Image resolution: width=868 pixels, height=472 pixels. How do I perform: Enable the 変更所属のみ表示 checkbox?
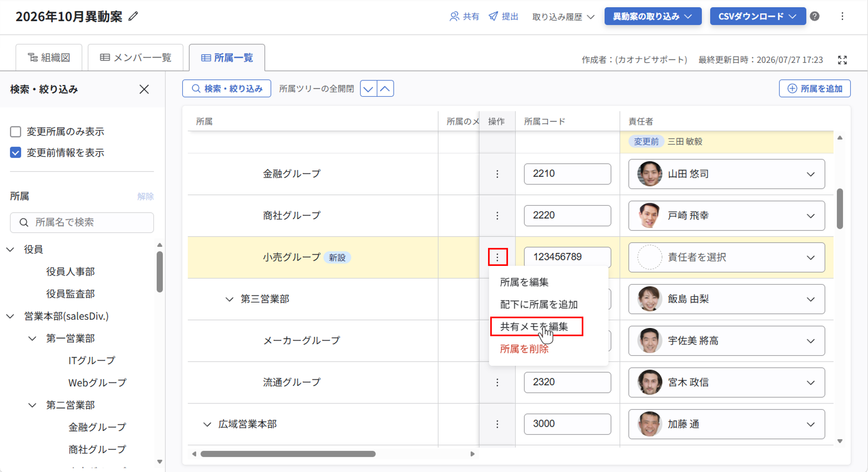point(16,131)
